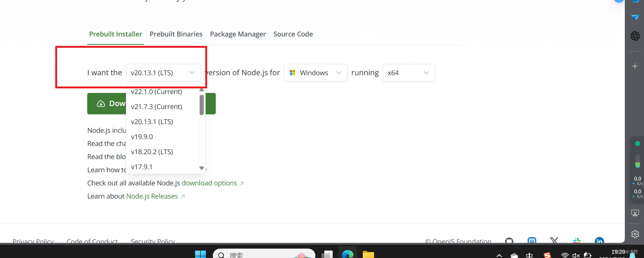Switch to Prebuilt Binaries tab
The image size is (644, 258).
pyautogui.click(x=176, y=34)
